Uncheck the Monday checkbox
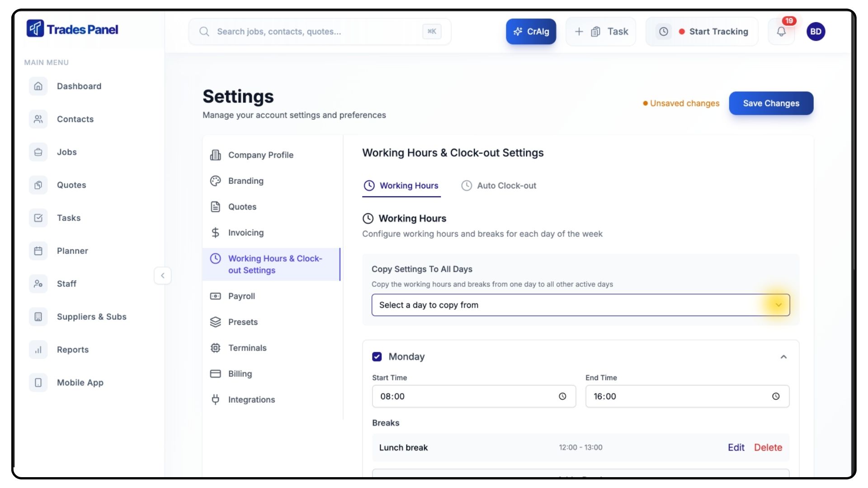This screenshot has width=868, height=488. 377,357
